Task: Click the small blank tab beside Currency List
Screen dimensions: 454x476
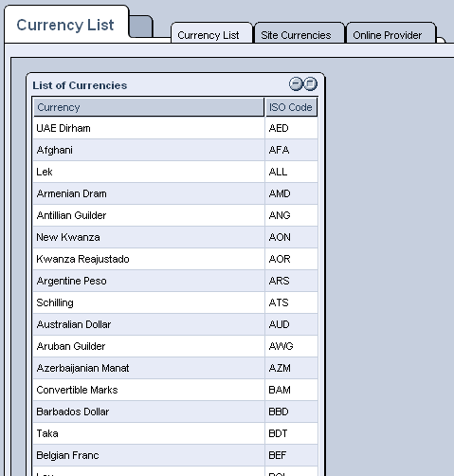Action: (x=141, y=27)
